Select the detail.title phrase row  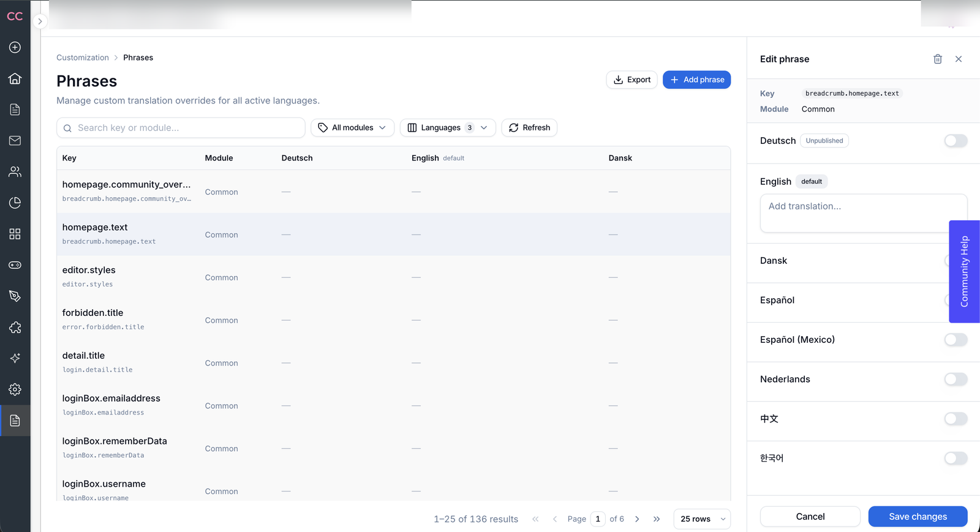393,362
